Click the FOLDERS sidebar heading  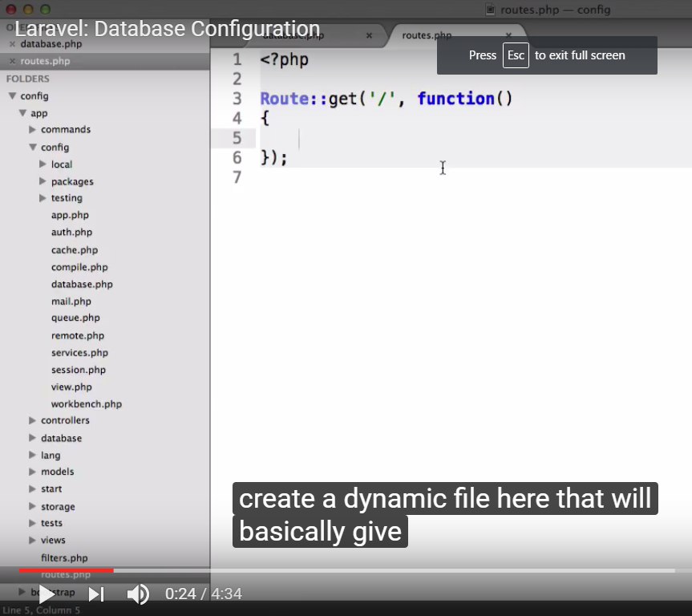(x=28, y=79)
